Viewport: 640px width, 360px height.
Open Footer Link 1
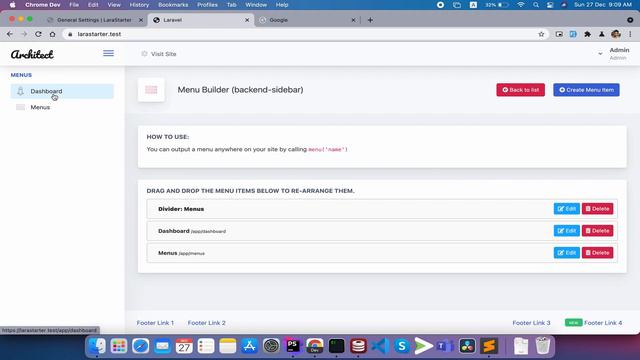coord(155,323)
